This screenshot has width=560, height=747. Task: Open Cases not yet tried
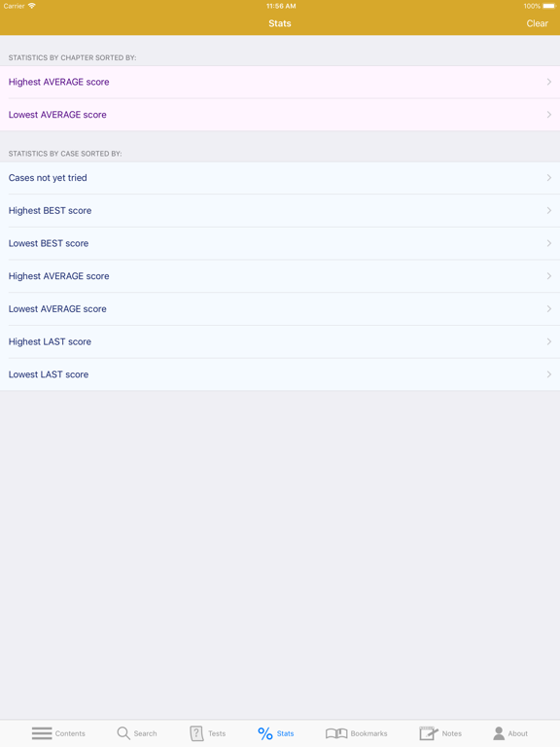tap(280, 178)
